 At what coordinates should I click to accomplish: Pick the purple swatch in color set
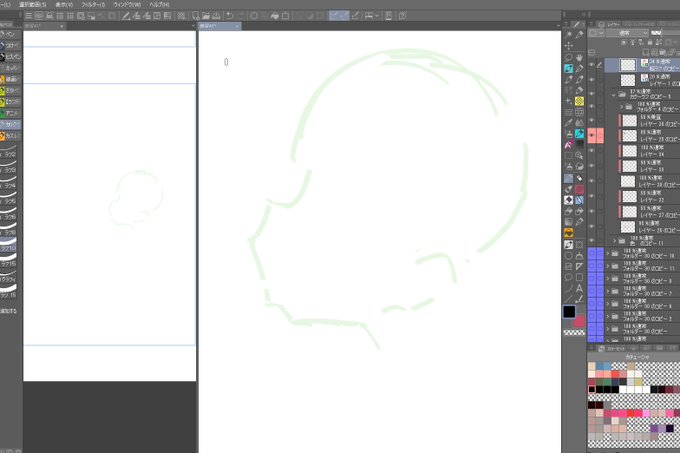654,429
